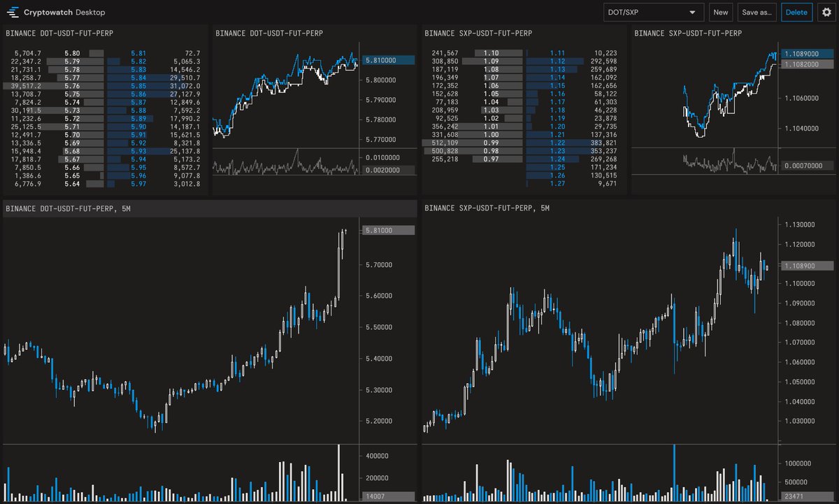Click SXP ask size 10,223
Screen dimensions: 839x504
[x=606, y=53]
